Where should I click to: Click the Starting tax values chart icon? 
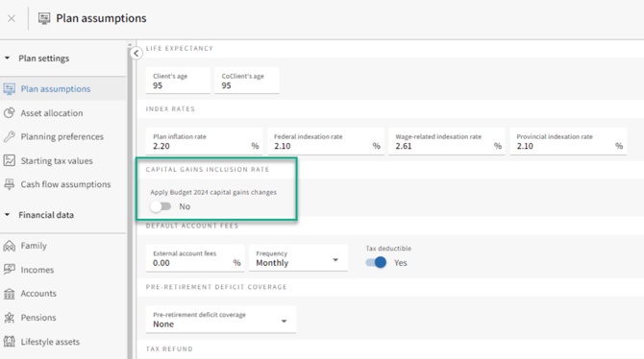pos(10,160)
